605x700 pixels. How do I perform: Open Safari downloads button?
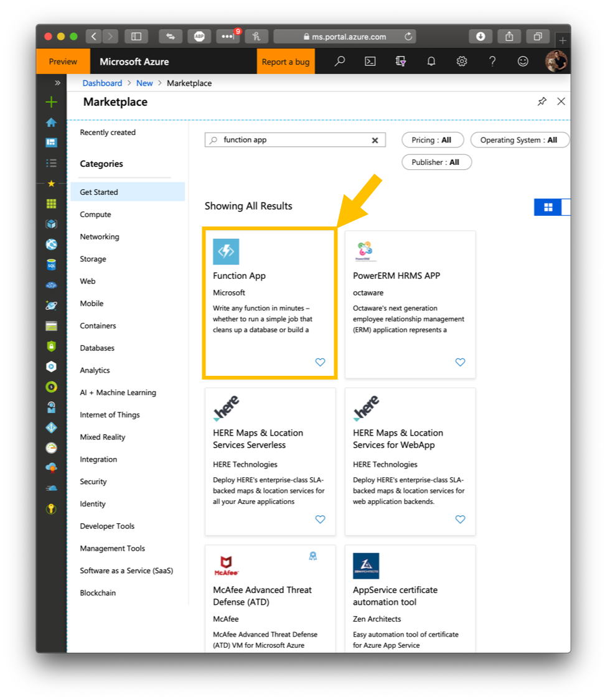point(481,37)
